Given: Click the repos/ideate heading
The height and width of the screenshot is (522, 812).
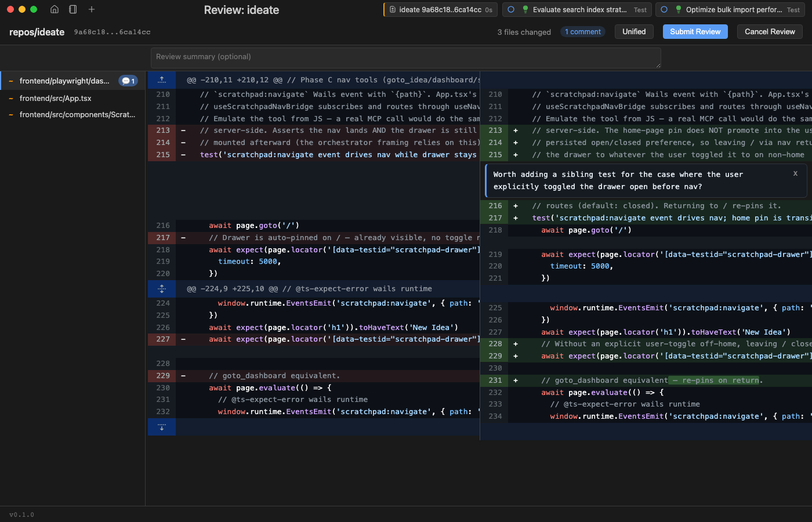Looking at the screenshot, I should (x=37, y=32).
